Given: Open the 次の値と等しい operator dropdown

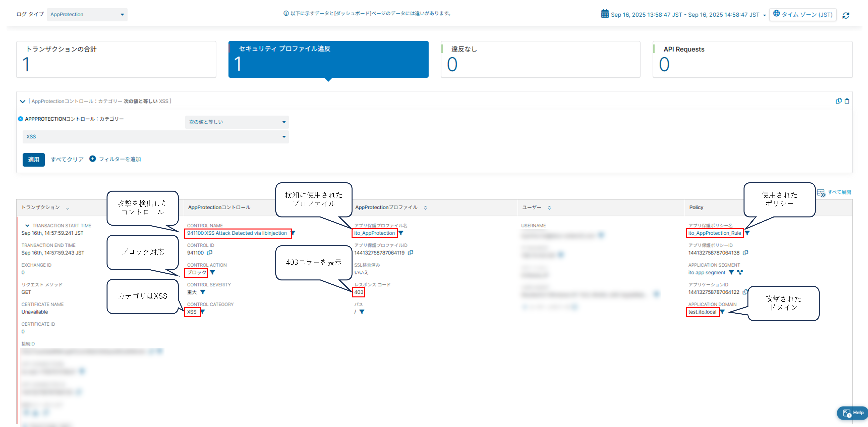Looking at the screenshot, I should tap(237, 122).
